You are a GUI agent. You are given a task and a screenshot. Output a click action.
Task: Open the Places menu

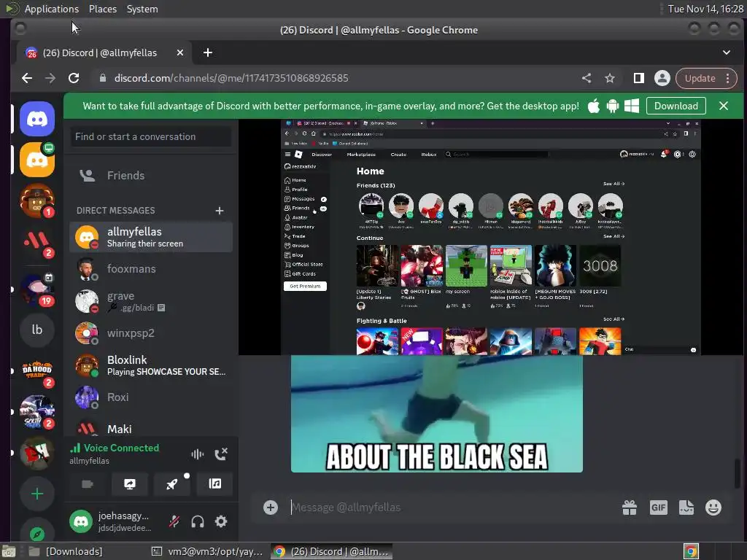tap(103, 9)
